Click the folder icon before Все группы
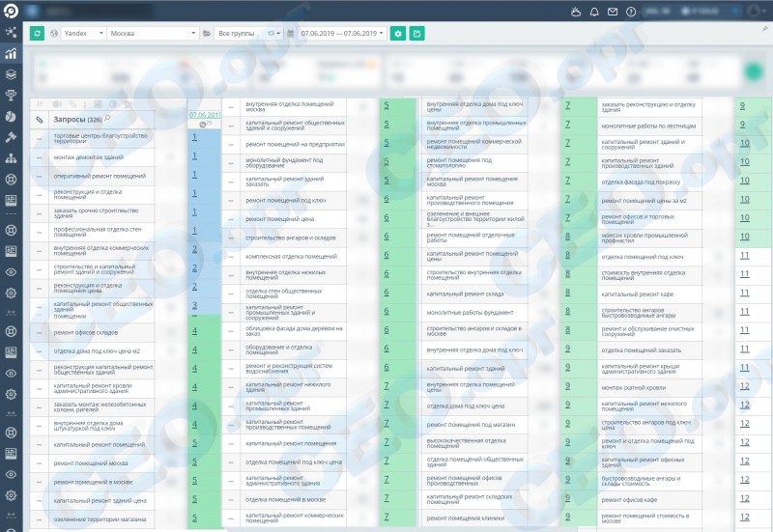 207,33
